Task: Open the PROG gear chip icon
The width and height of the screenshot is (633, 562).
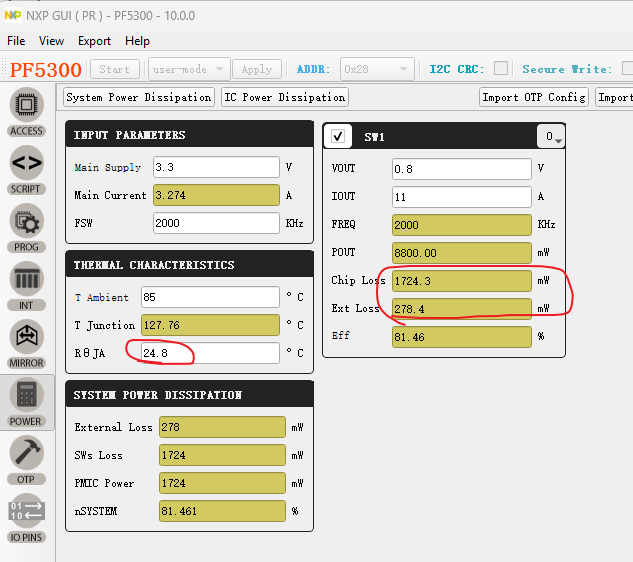Action: [26, 228]
